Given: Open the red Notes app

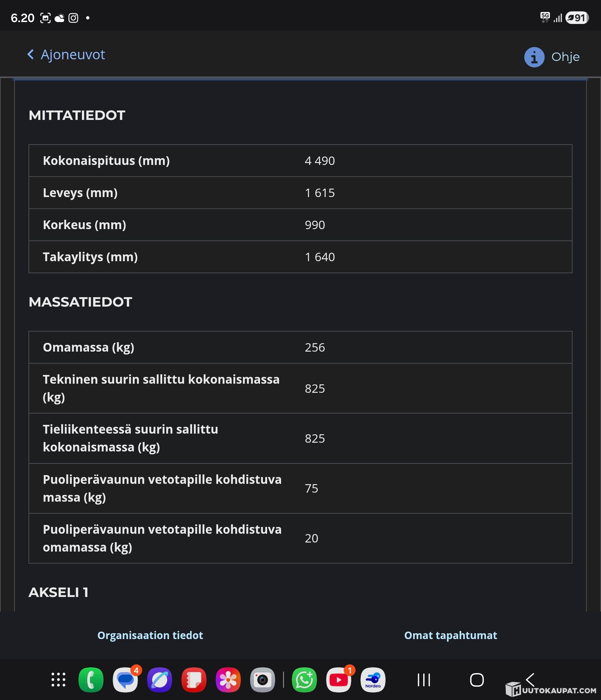Looking at the screenshot, I should pos(194,680).
